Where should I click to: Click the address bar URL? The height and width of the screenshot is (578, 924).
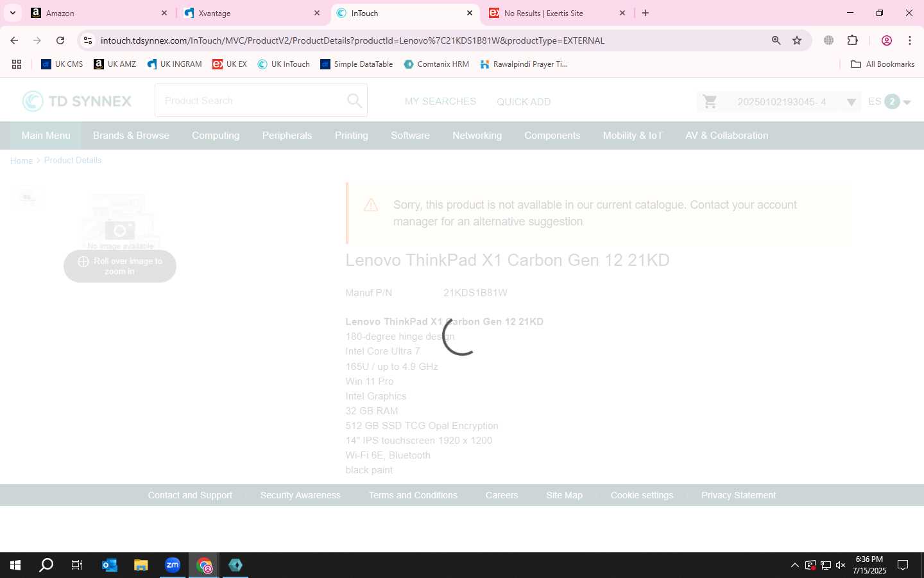[x=352, y=40]
